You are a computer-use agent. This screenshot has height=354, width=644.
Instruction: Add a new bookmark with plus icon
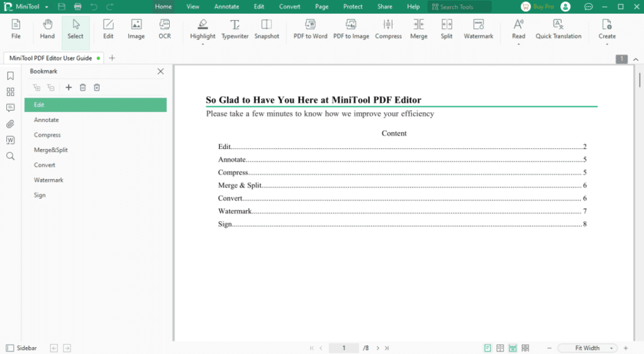[x=69, y=87]
